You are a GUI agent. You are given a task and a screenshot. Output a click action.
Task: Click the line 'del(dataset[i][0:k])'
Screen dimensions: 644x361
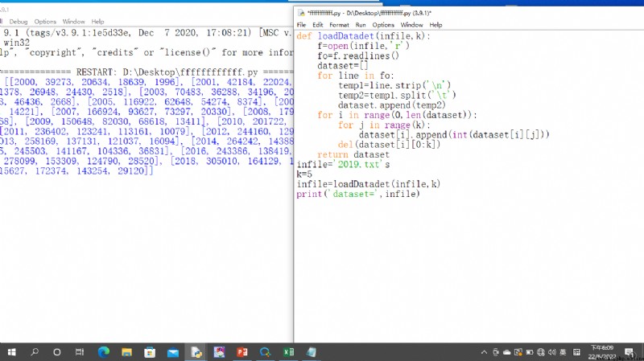tap(389, 145)
